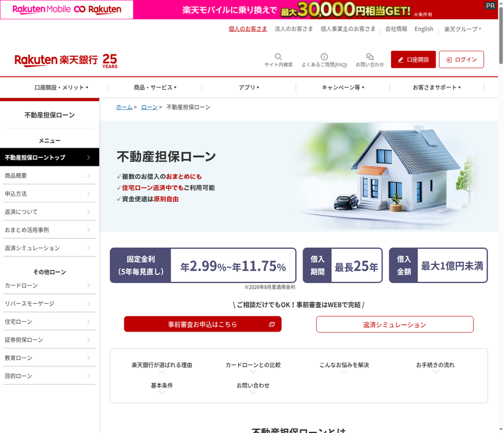Image resolution: width=504 pixels, height=433 pixels.
Task: Click the 事前審査お申込はこちら button
Action: [203, 324]
